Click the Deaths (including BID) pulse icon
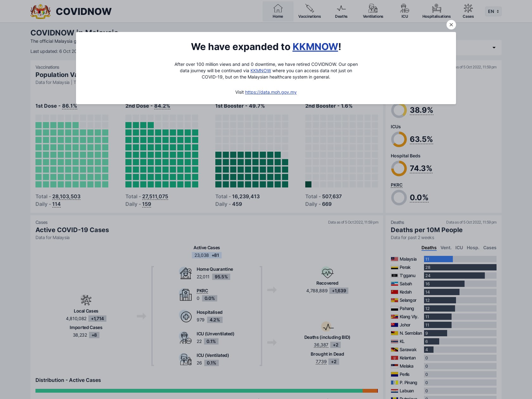 [x=327, y=327]
